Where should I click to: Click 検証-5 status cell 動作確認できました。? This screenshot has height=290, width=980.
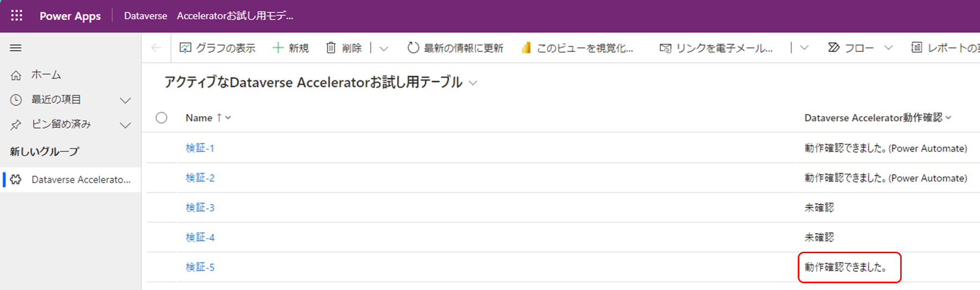[x=846, y=267]
